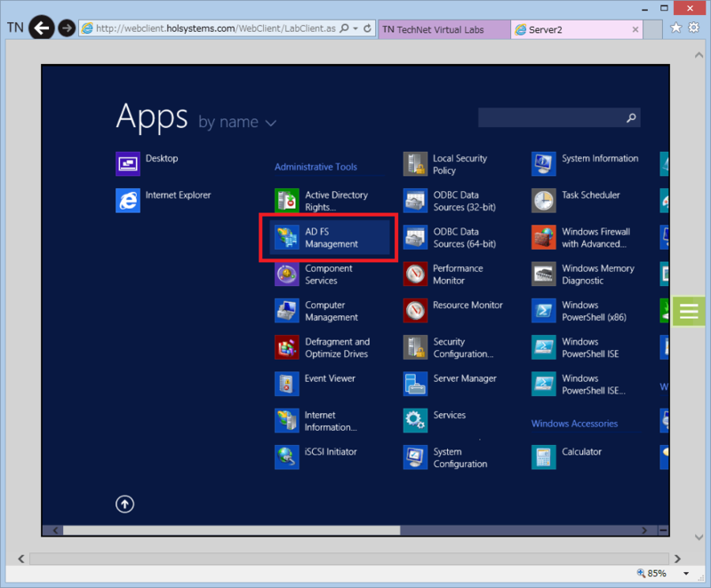Open browser Favorites star
Screen dimensions: 711x588
point(676,28)
